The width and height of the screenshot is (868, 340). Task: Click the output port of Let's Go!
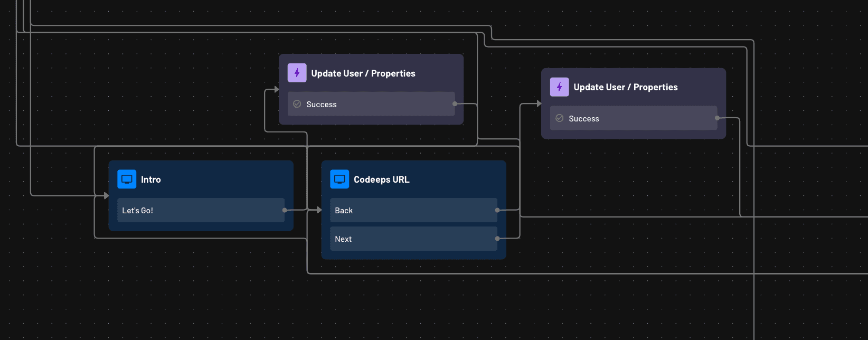(285, 210)
